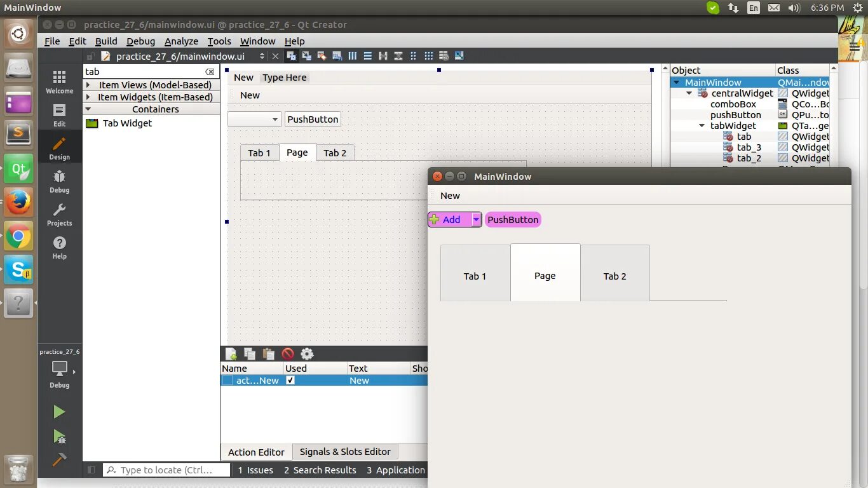Open the Build menu
Viewport: 868px width, 488px height.
pos(106,41)
